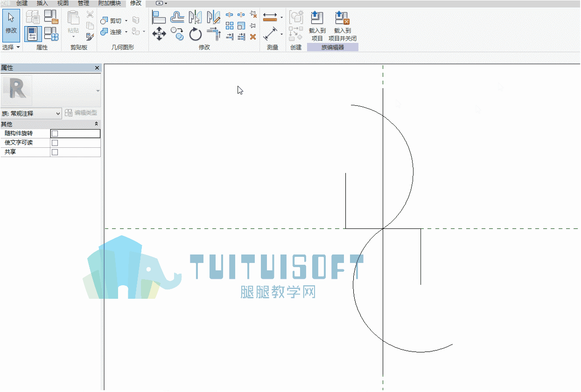Click the ribbon minimize toggle button
Viewport: 581px width, 392px height.
point(160,3)
